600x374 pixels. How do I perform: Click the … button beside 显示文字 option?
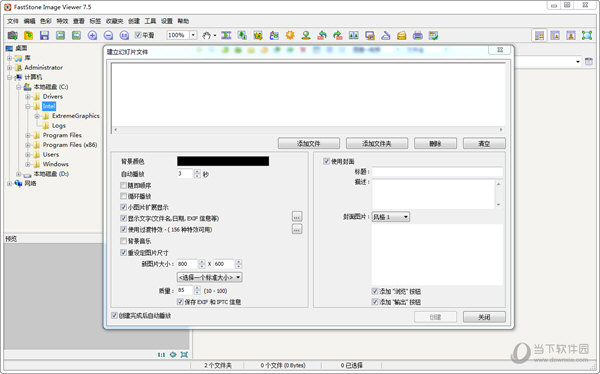[x=297, y=217]
